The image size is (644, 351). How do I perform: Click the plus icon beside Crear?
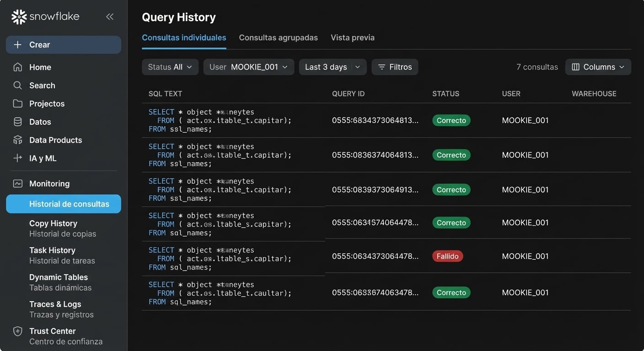pos(18,45)
